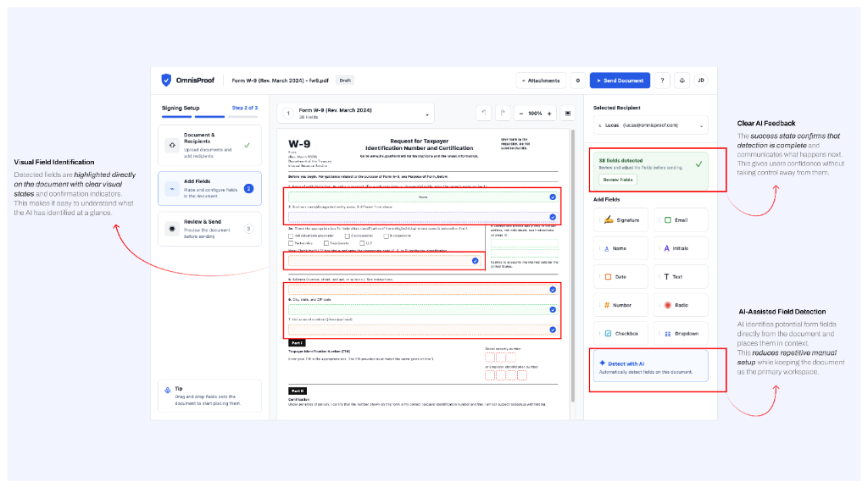Click the green Name field box on form
Screen dimensions: 868x488
click(423, 197)
